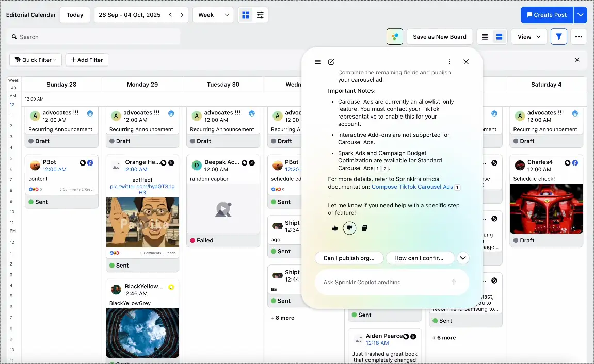Click advocacy icon on Saturday advocates post
Image resolution: width=594 pixels, height=364 pixels.
[575, 113]
